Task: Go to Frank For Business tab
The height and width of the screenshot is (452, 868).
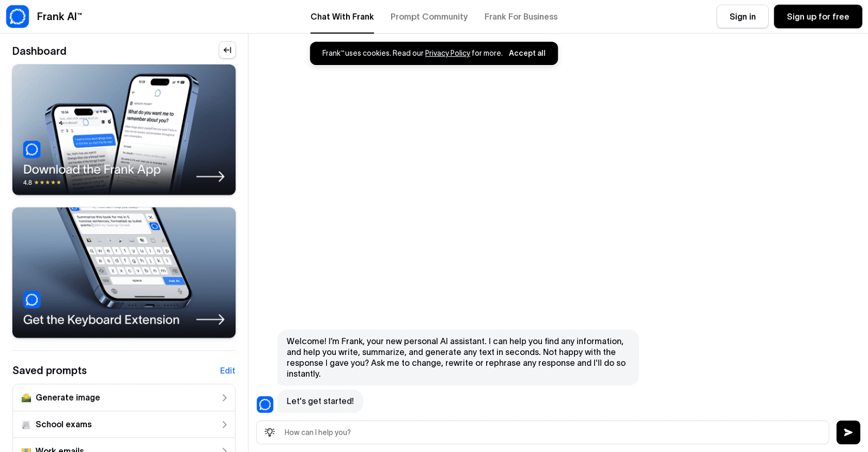Action: (521, 17)
